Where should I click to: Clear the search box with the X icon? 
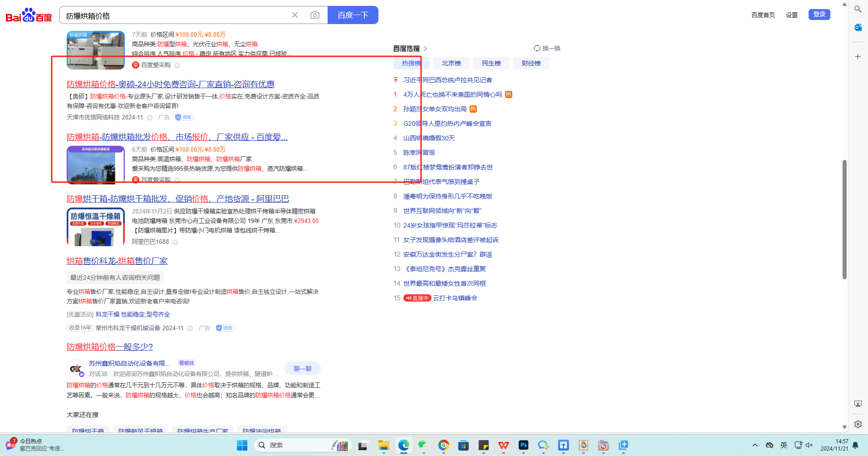click(x=295, y=15)
